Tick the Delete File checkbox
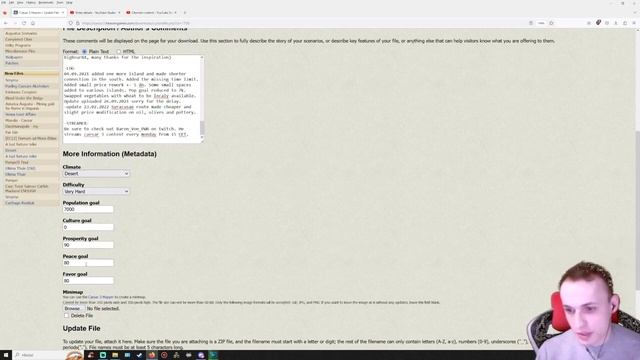 (66, 316)
